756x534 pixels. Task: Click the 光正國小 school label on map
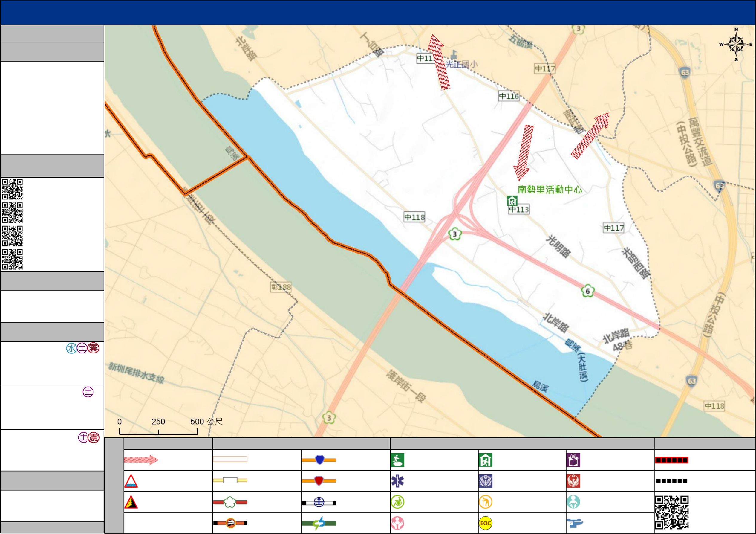[x=461, y=64]
